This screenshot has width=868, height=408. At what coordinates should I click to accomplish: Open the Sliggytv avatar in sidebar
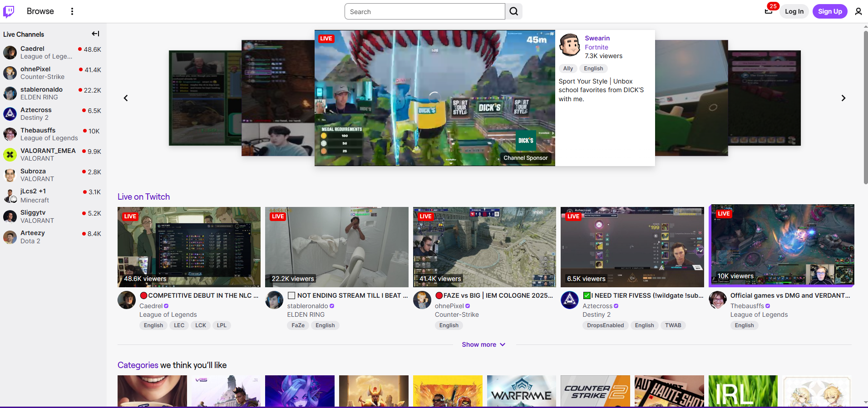10,216
